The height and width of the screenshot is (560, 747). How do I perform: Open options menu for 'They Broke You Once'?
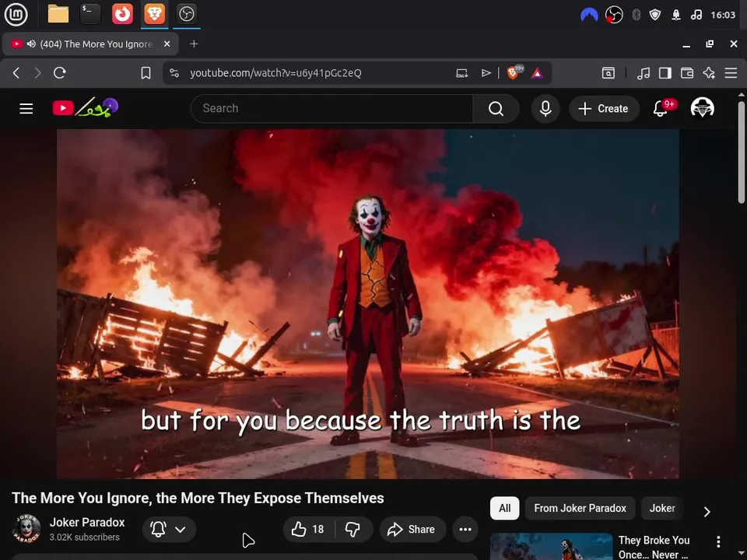[718, 541]
